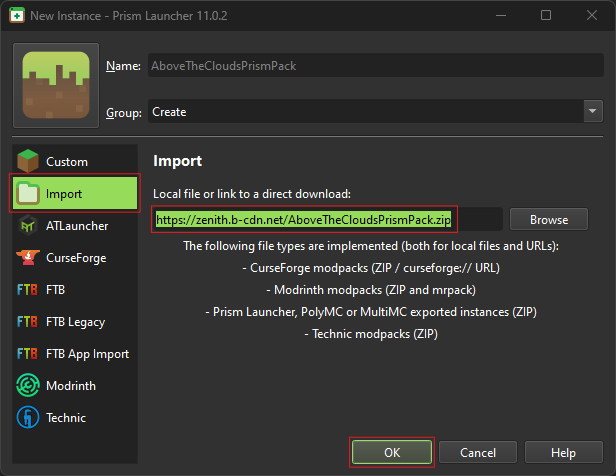
Task: Click the FTB Legacy logo icon
Action: (x=28, y=322)
